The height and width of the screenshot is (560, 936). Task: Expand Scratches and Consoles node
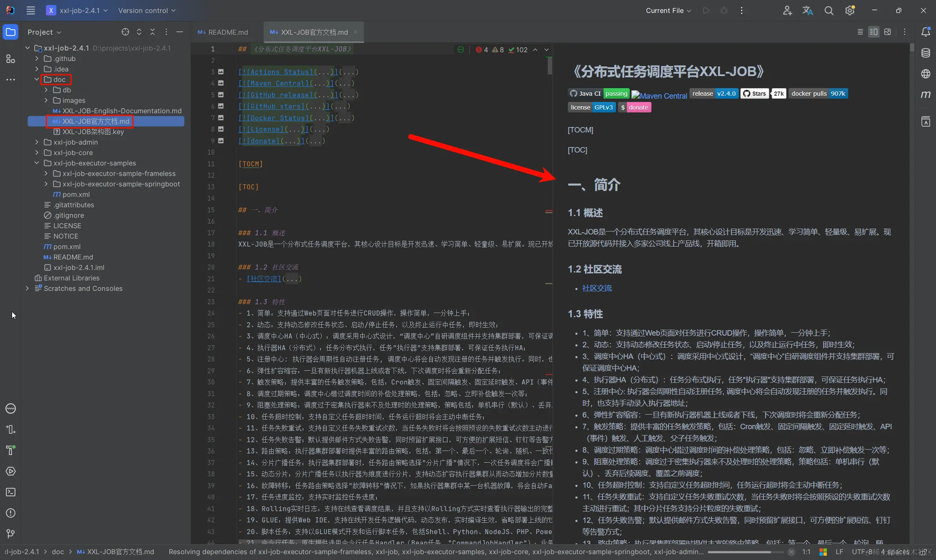point(28,288)
